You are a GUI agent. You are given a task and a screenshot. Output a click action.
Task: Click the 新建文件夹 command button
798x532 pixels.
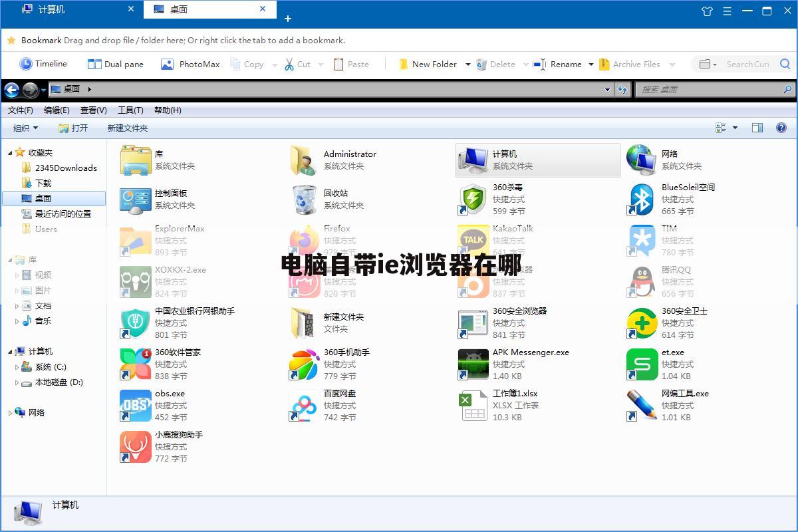[x=128, y=128]
